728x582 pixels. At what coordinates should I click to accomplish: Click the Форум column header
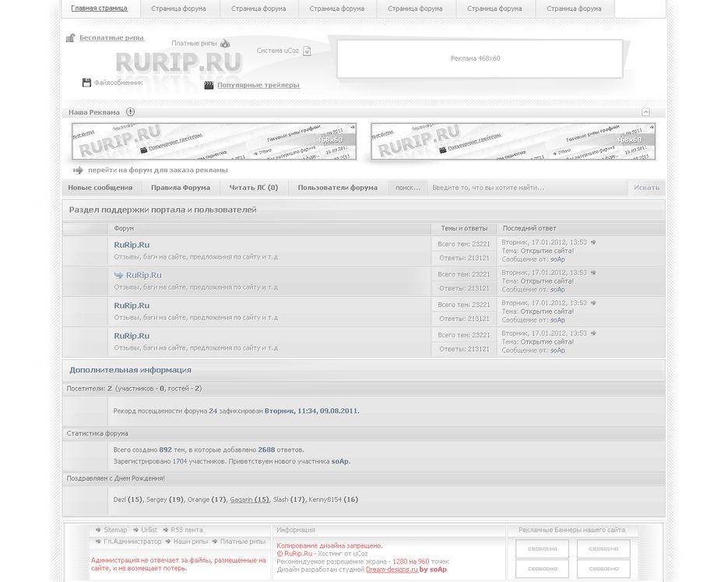tap(124, 228)
